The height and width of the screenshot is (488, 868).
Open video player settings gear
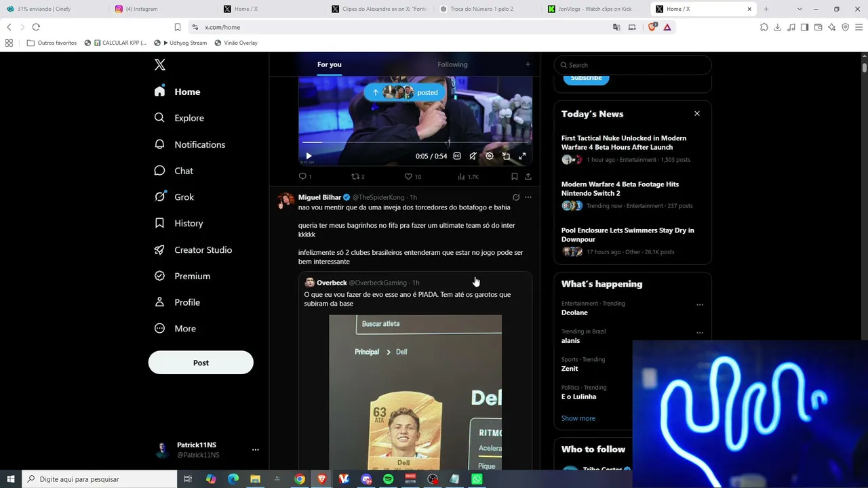pos(490,156)
